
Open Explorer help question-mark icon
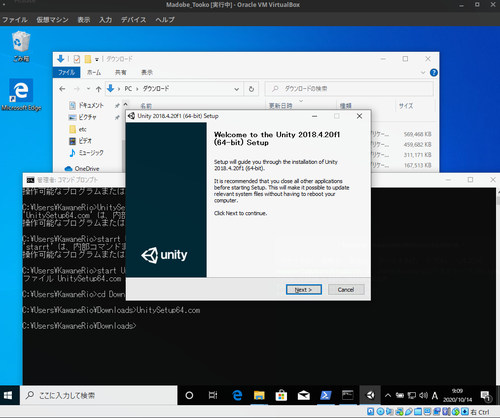[x=434, y=72]
